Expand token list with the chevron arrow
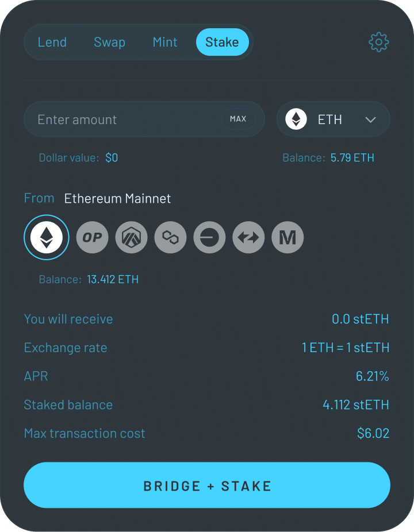This screenshot has height=532, width=414. coord(370,119)
